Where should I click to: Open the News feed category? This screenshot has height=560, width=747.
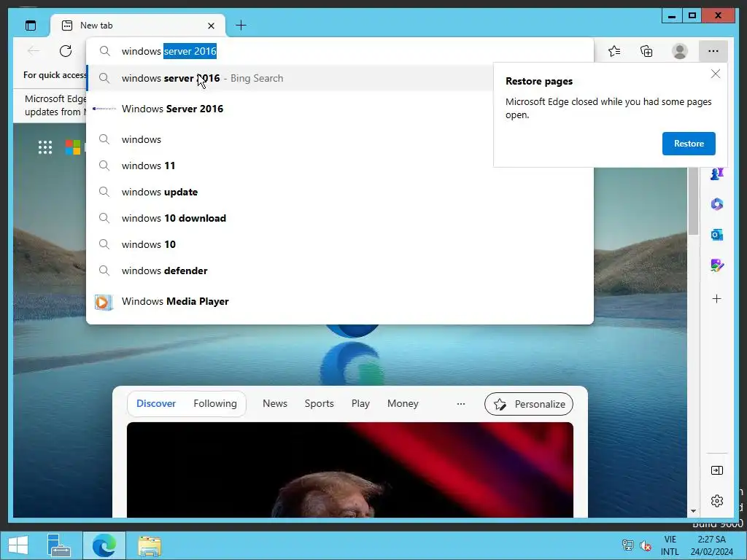pyautogui.click(x=275, y=403)
